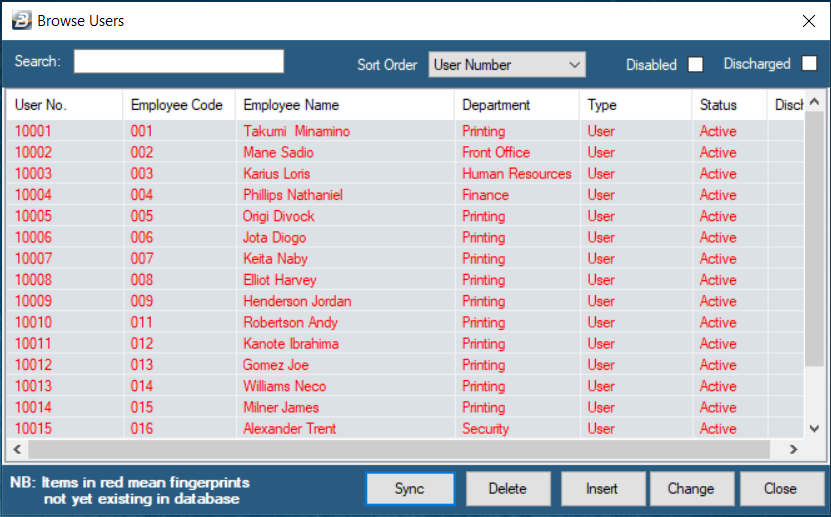Viewport: 831px width, 517px height.
Task: Select employee Henderson Jordan
Action: (297, 301)
